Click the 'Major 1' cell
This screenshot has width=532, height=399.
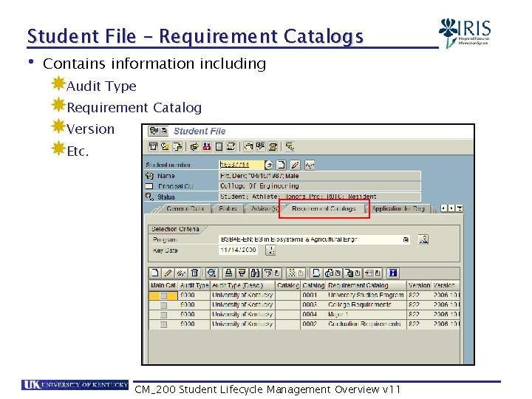coord(366,315)
